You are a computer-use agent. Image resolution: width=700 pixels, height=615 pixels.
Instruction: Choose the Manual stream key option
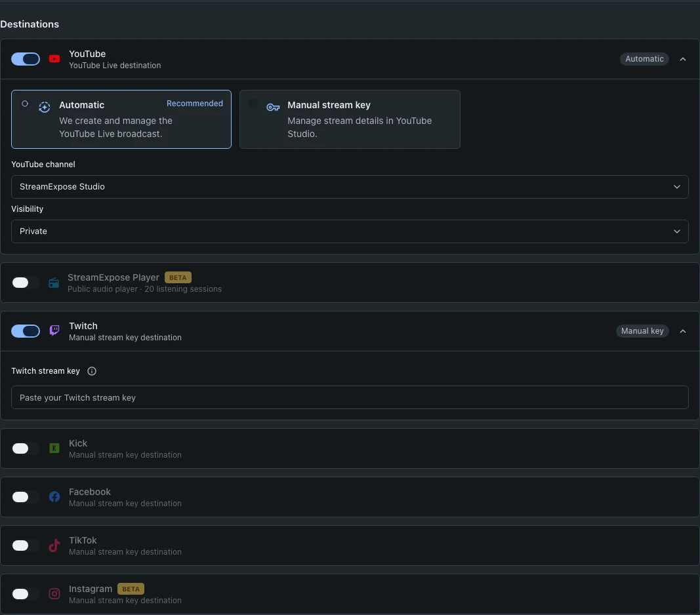click(350, 119)
